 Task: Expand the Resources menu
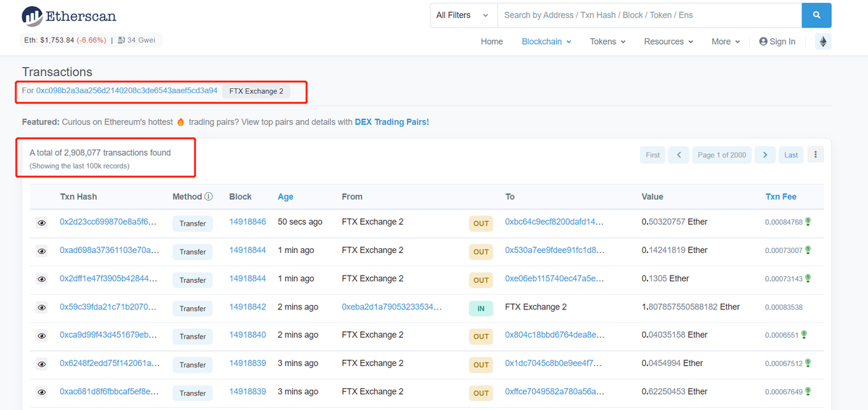(669, 42)
